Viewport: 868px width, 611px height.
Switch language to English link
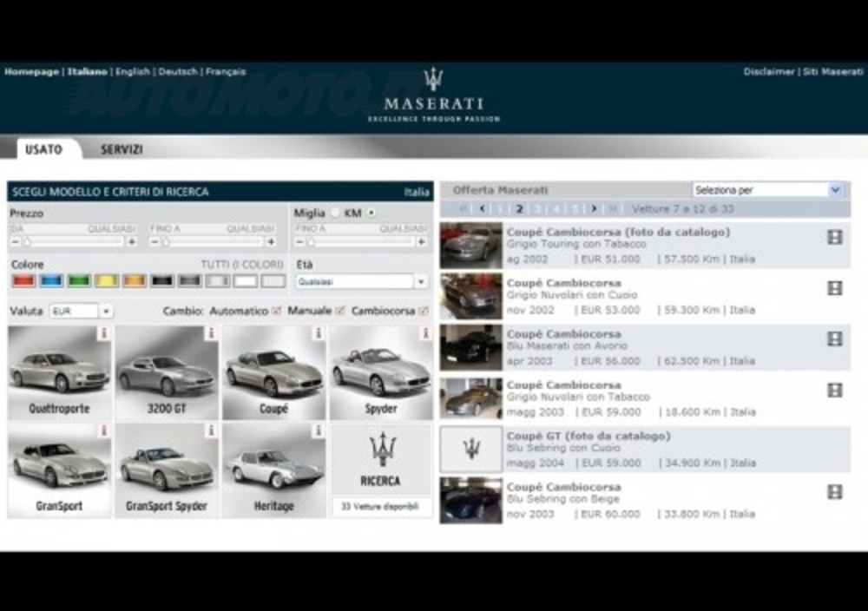pos(133,72)
